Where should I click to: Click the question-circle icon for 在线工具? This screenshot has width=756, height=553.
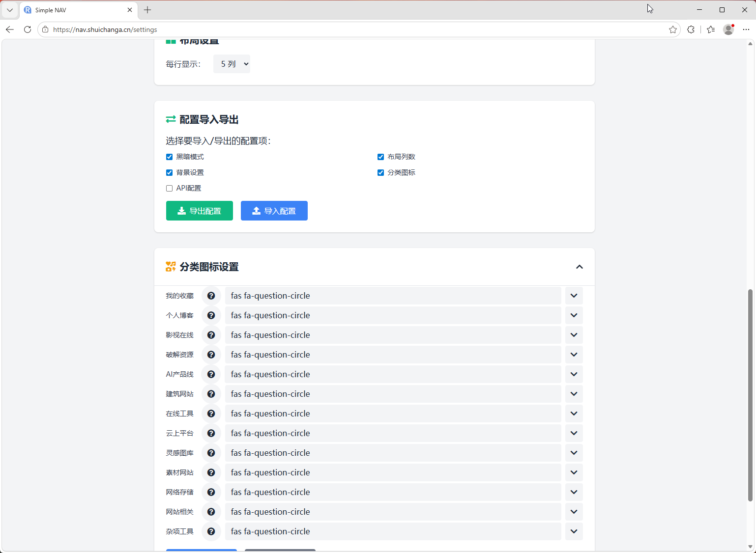(211, 414)
